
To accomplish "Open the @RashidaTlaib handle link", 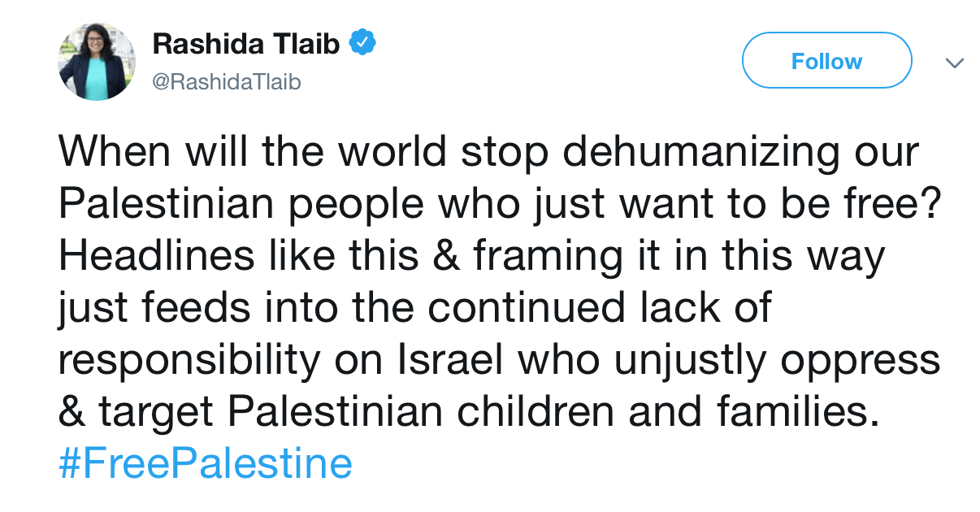I will [x=227, y=83].
